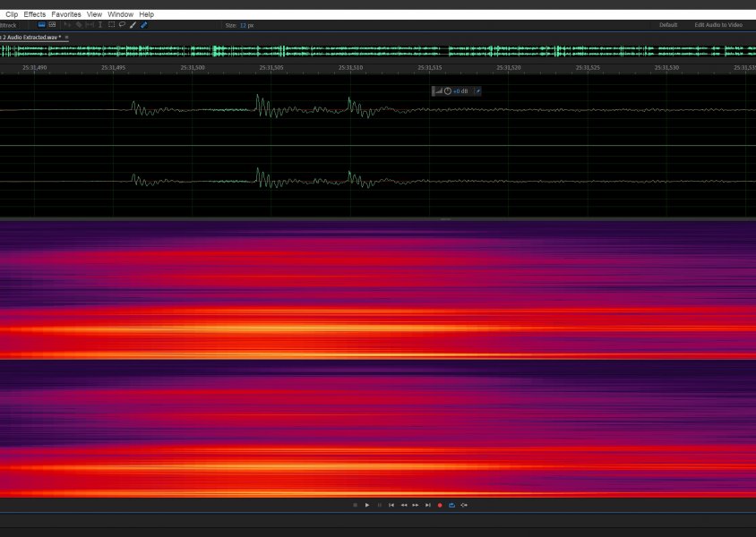Toggle the Spectral Pitch Display
The image size is (756, 537).
(x=52, y=25)
